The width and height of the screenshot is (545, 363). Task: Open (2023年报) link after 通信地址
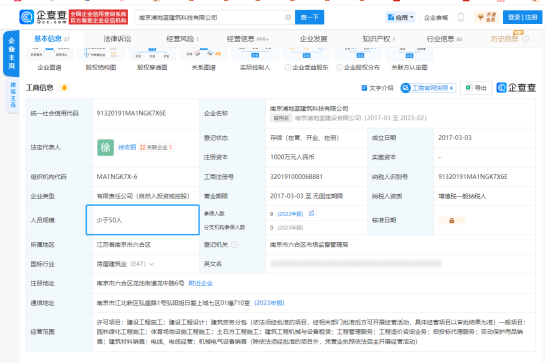tap(269, 303)
